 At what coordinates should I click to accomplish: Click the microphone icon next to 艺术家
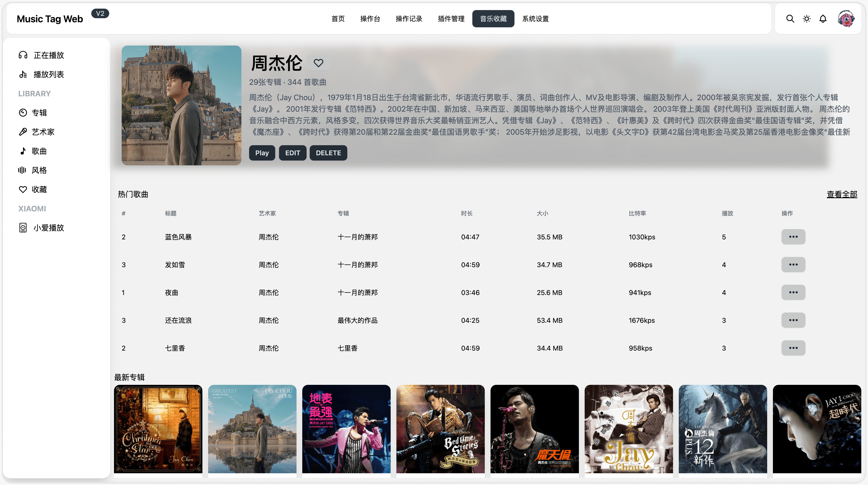pyautogui.click(x=23, y=132)
